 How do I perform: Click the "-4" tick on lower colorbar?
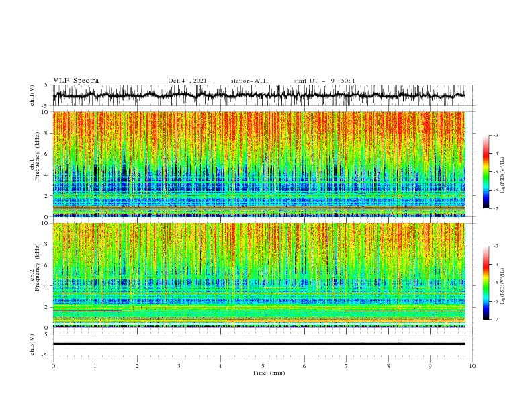click(x=495, y=265)
